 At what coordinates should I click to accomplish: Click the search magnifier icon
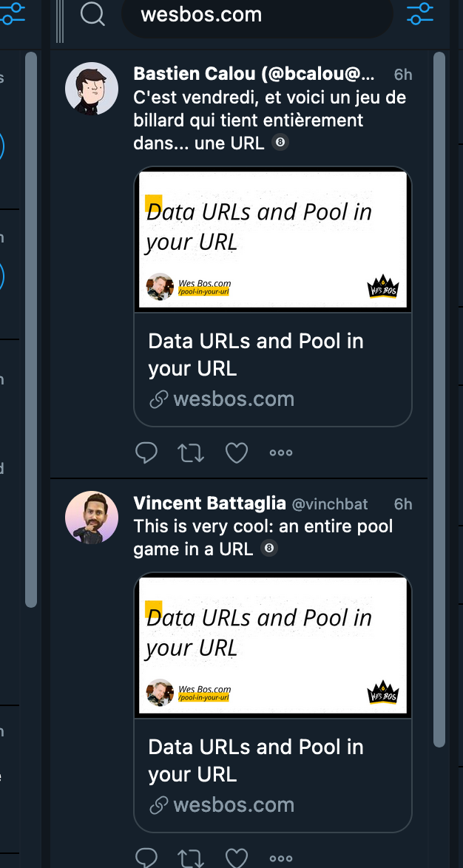click(x=92, y=15)
